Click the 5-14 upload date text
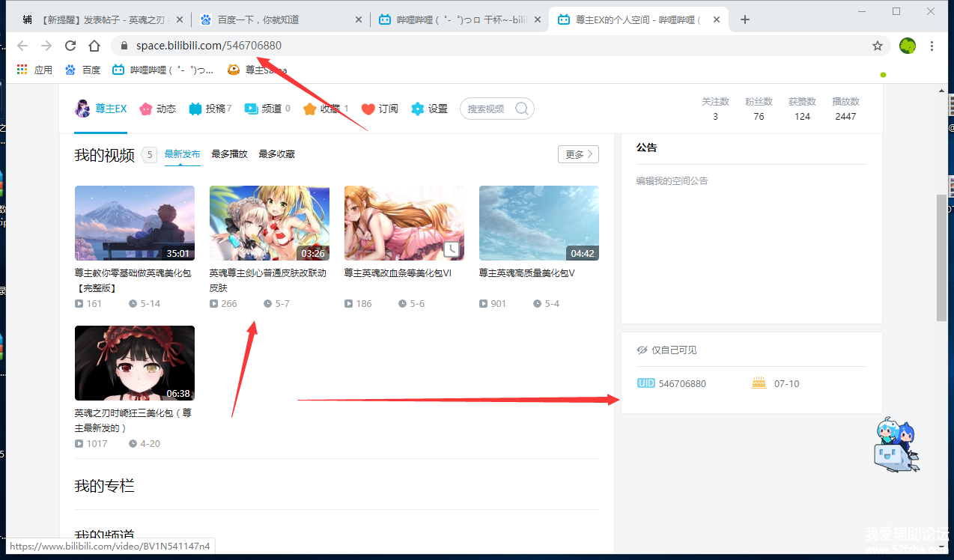The height and width of the screenshot is (560, 954). [150, 303]
